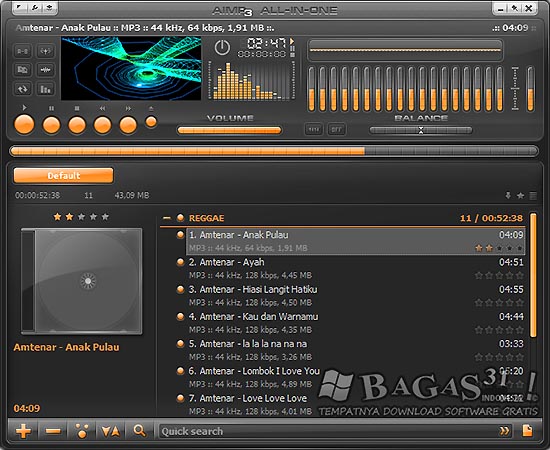Remove tracks with the minus button

tap(53, 431)
